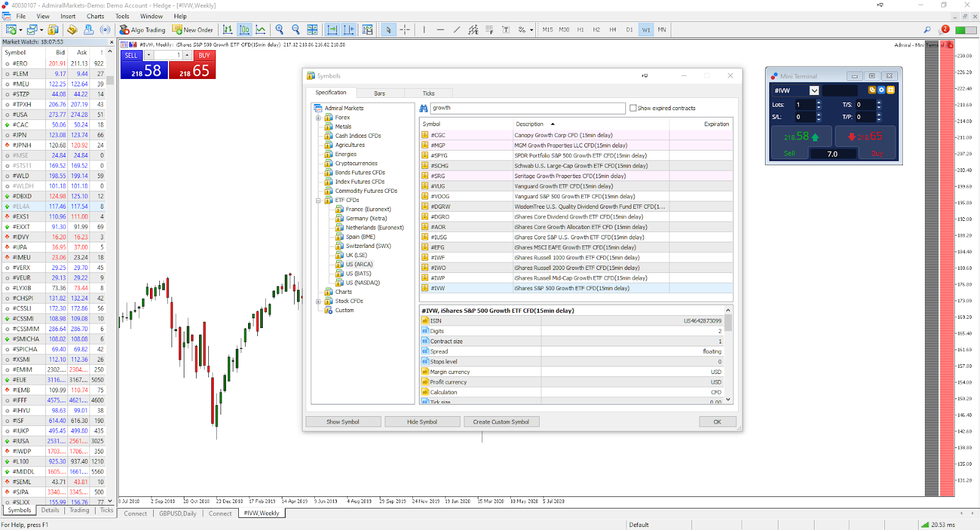Select Cryptocurrencies folder in symbol tree
Screen dimensions: 980x530
coord(356,163)
